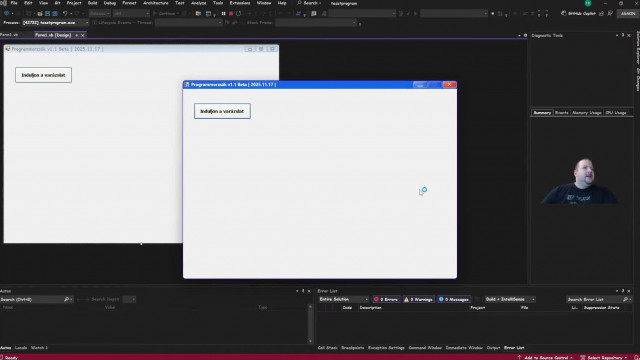Stop debugging with the red square icon
The width and height of the screenshot is (640, 360).
(231, 13)
